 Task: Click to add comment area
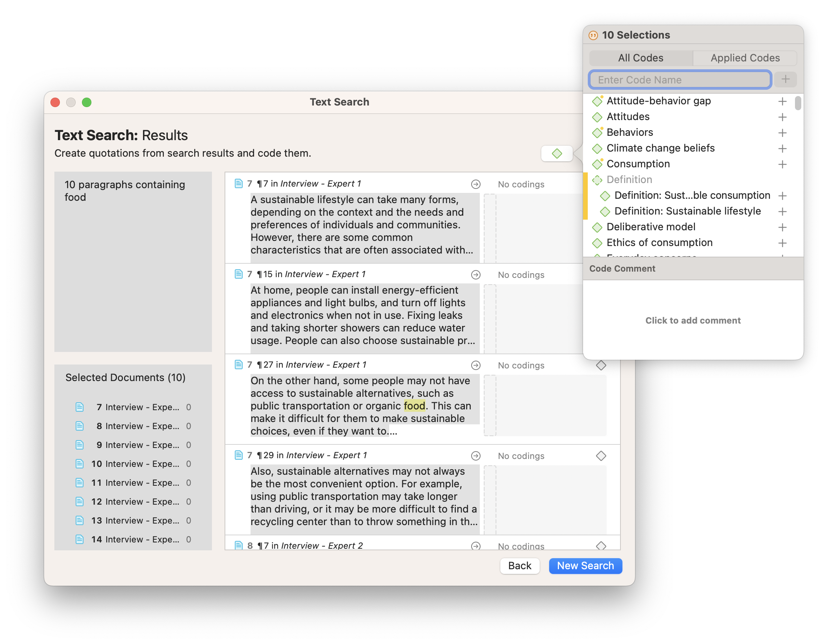pyautogui.click(x=693, y=320)
